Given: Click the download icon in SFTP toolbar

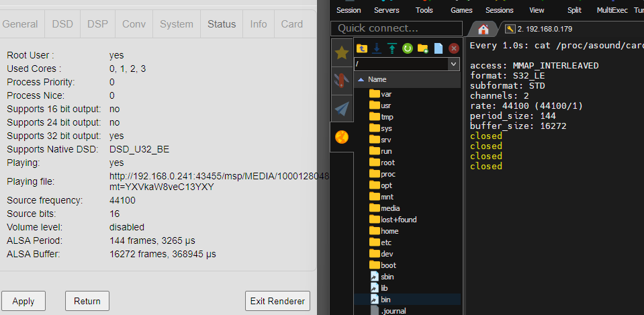Looking at the screenshot, I should (377, 48).
